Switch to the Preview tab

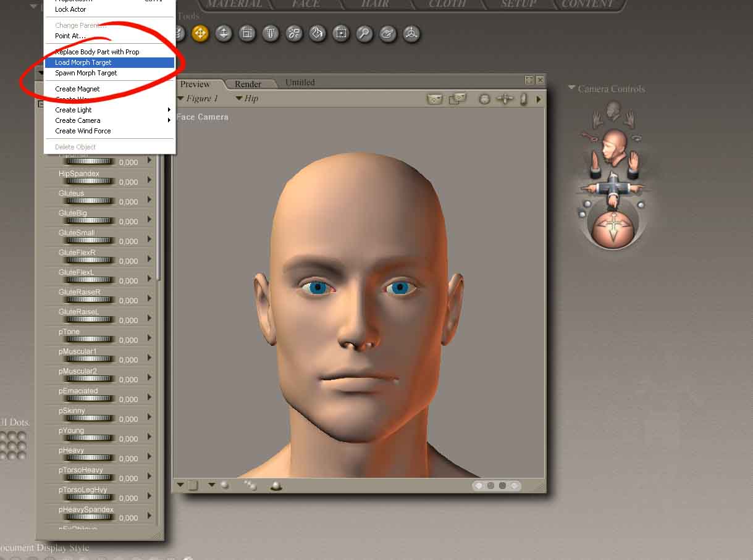tap(195, 84)
